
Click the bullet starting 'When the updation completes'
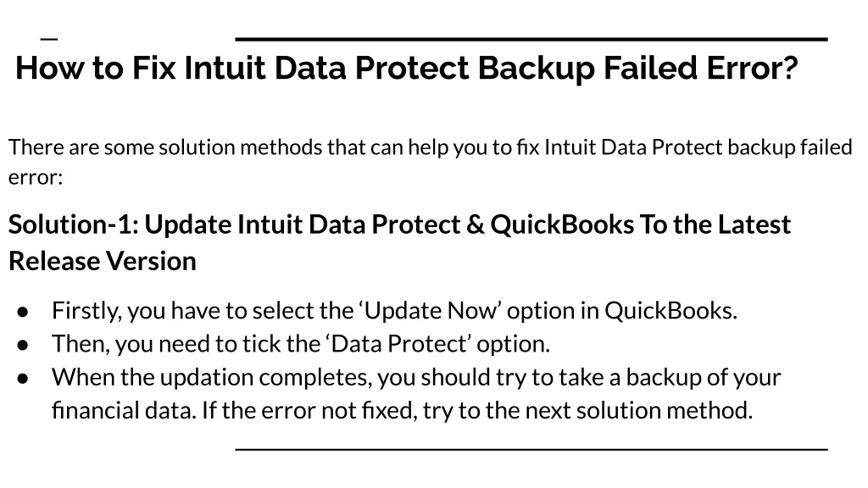click(416, 393)
